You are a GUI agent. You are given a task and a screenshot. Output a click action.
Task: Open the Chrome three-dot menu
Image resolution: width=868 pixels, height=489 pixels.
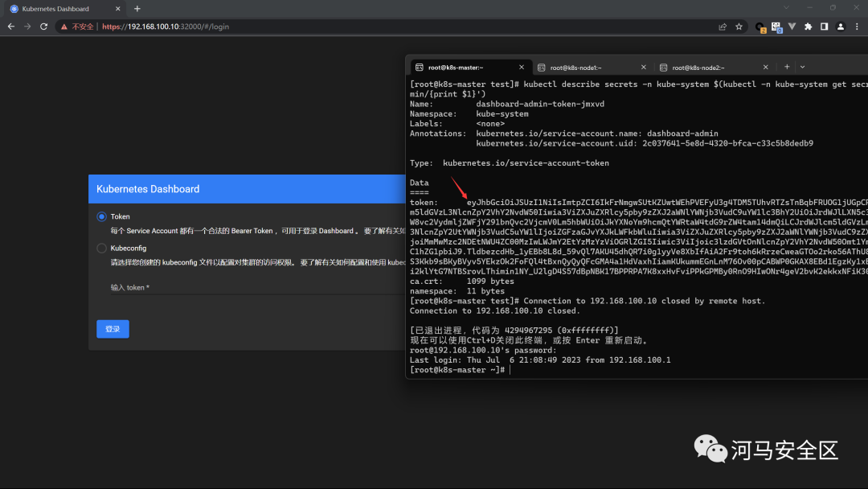[x=857, y=27]
